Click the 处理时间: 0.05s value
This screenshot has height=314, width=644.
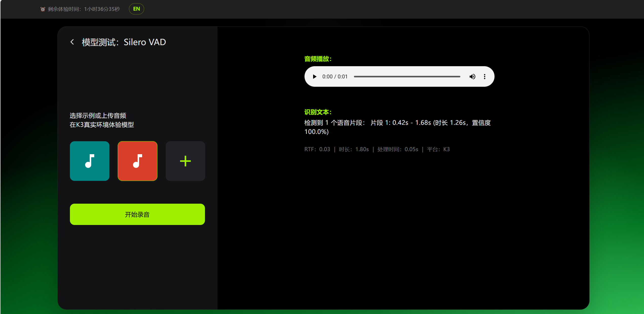click(x=398, y=149)
